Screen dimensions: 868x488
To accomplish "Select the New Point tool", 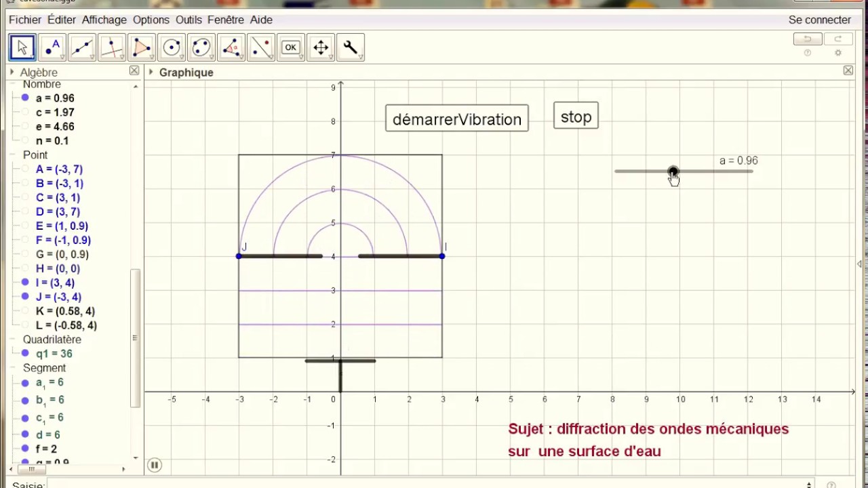I will 52,47.
